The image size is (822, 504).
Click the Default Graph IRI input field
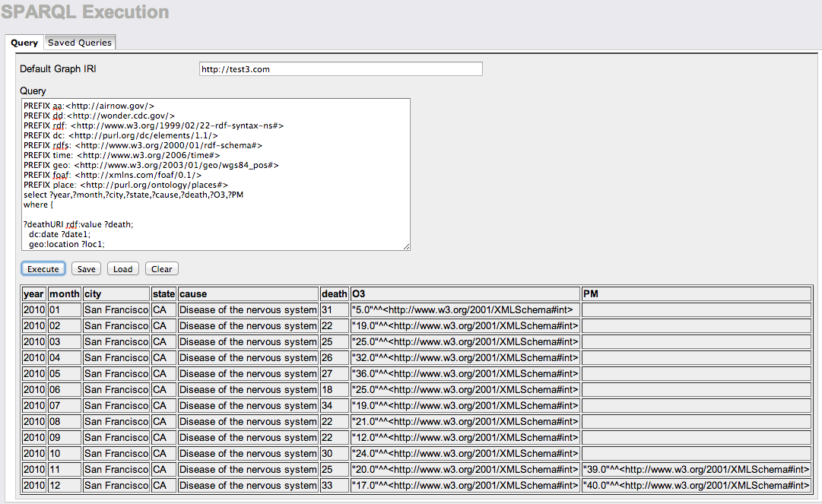(x=340, y=68)
